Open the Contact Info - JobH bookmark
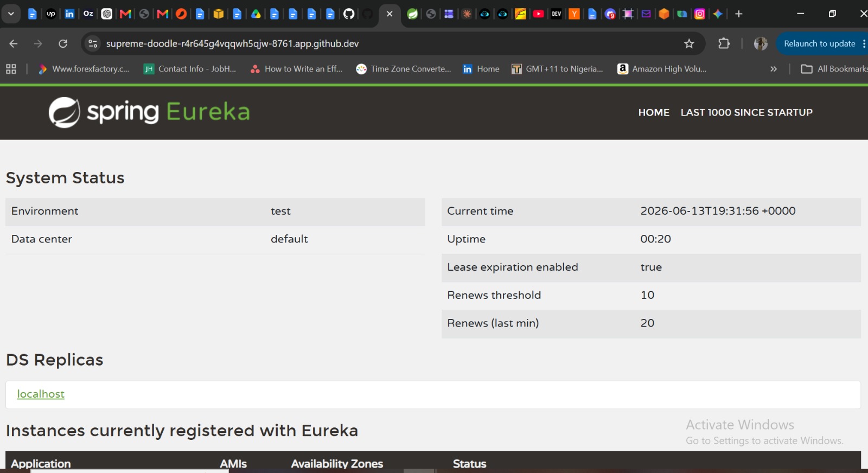The width and height of the screenshot is (868, 473). point(190,69)
